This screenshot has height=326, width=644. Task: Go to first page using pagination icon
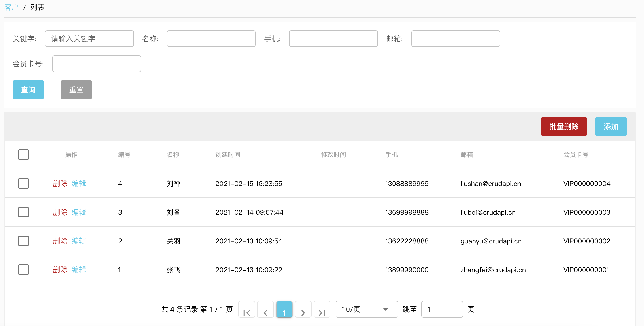click(246, 310)
